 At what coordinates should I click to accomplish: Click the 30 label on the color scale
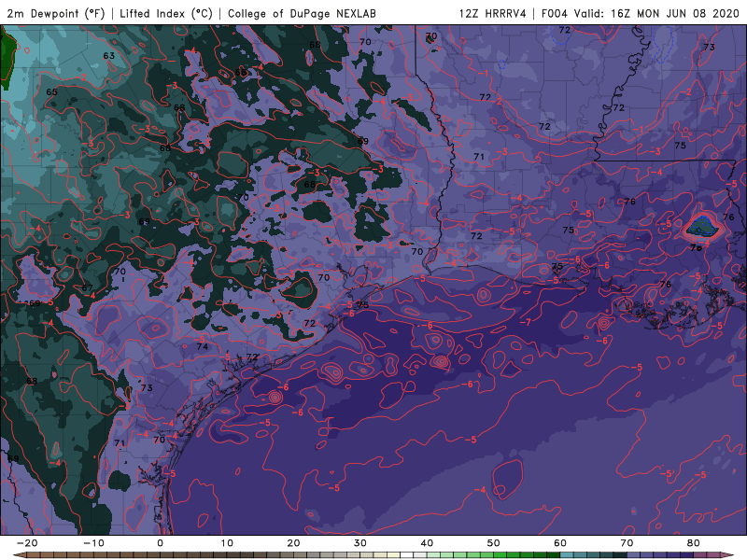pos(360,543)
